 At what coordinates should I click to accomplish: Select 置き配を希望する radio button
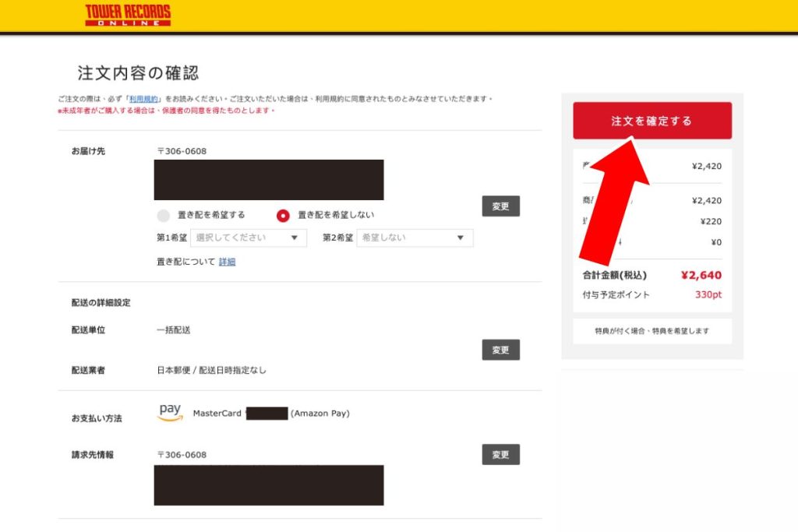[x=163, y=216]
